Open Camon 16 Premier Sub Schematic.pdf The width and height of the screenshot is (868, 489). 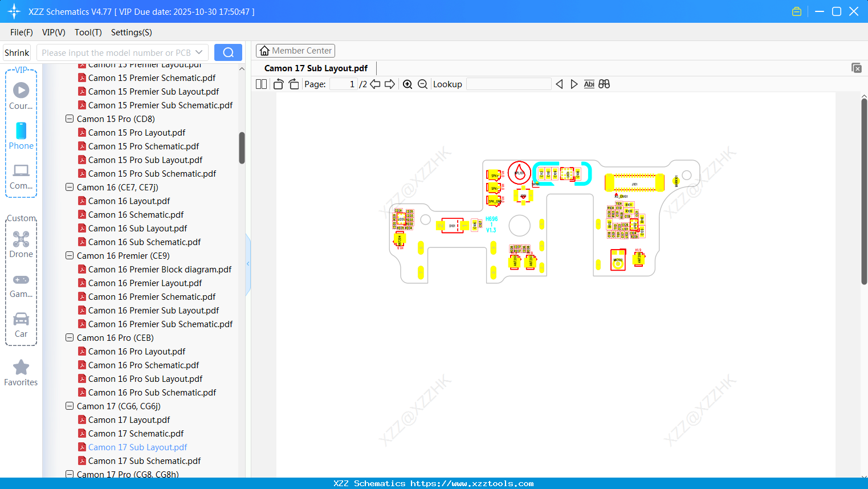(x=161, y=324)
